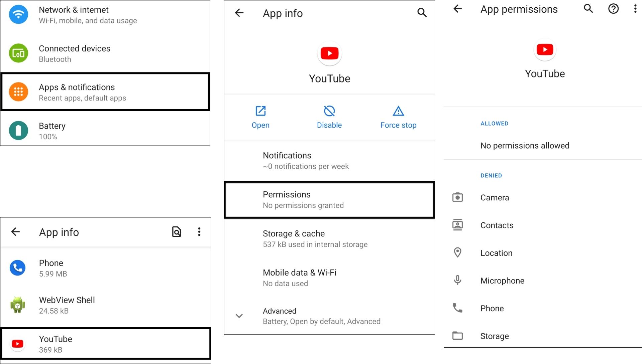Open the app search icon in app list
The height and width of the screenshot is (364, 642).
[x=177, y=232]
